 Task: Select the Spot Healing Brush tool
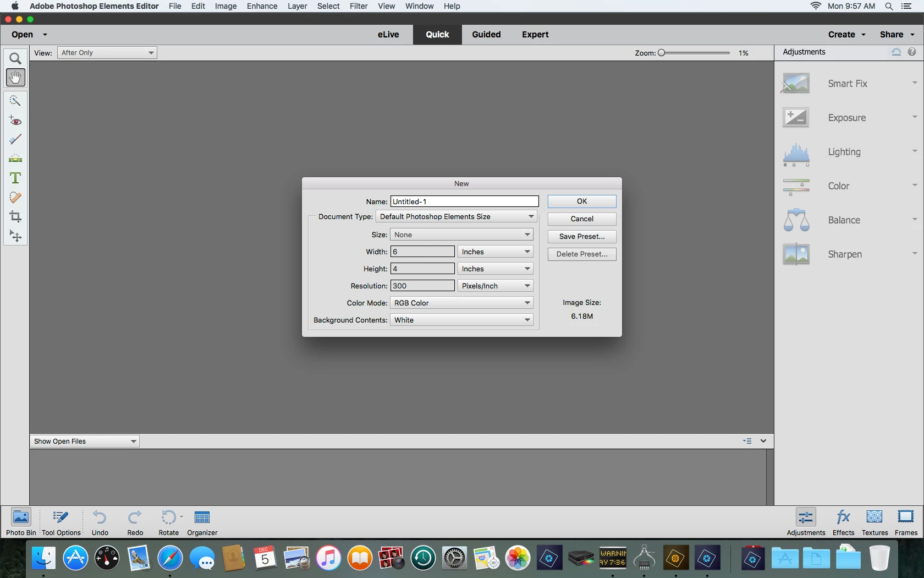tap(15, 198)
